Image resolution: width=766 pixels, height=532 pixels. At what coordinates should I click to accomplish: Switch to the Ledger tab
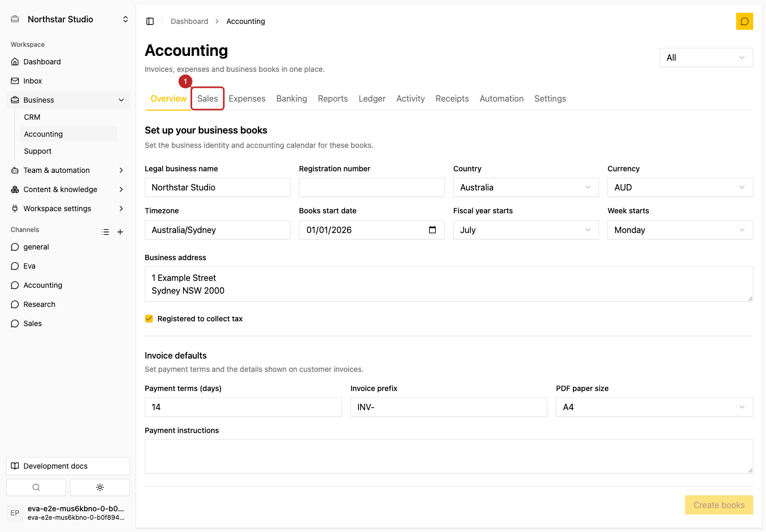coord(372,98)
